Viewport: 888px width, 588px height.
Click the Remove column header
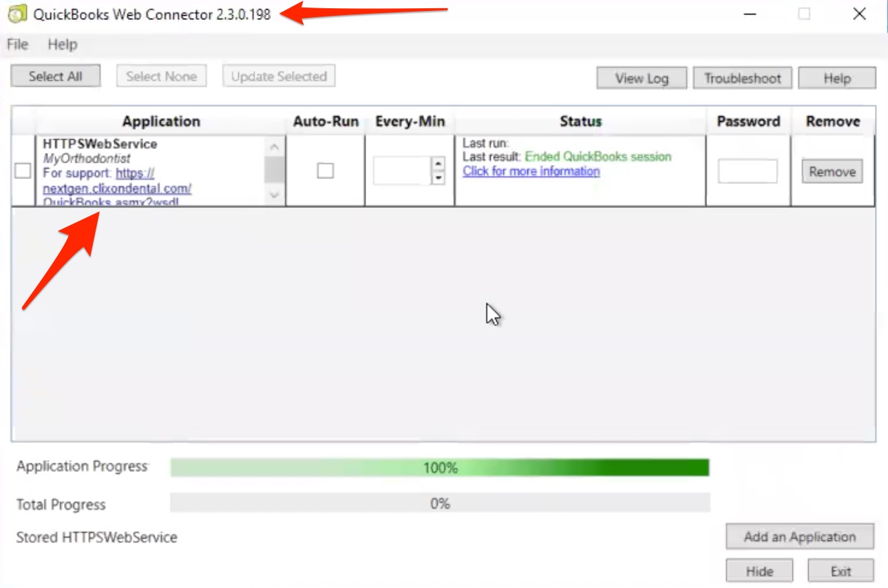click(833, 121)
